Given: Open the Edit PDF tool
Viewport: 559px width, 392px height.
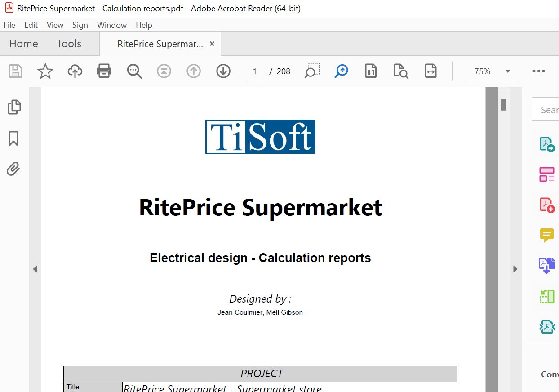Looking at the screenshot, I should pos(546,174).
